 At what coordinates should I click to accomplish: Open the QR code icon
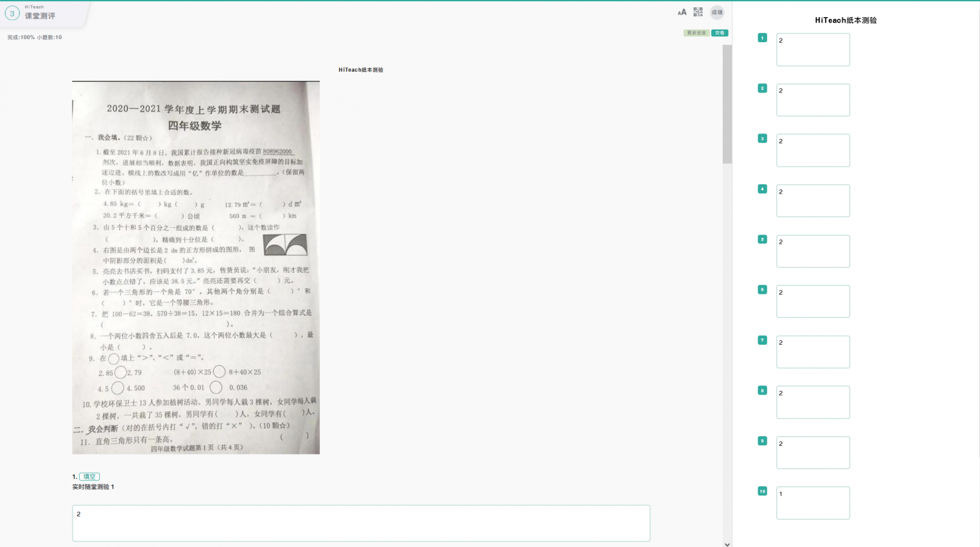[x=698, y=12]
